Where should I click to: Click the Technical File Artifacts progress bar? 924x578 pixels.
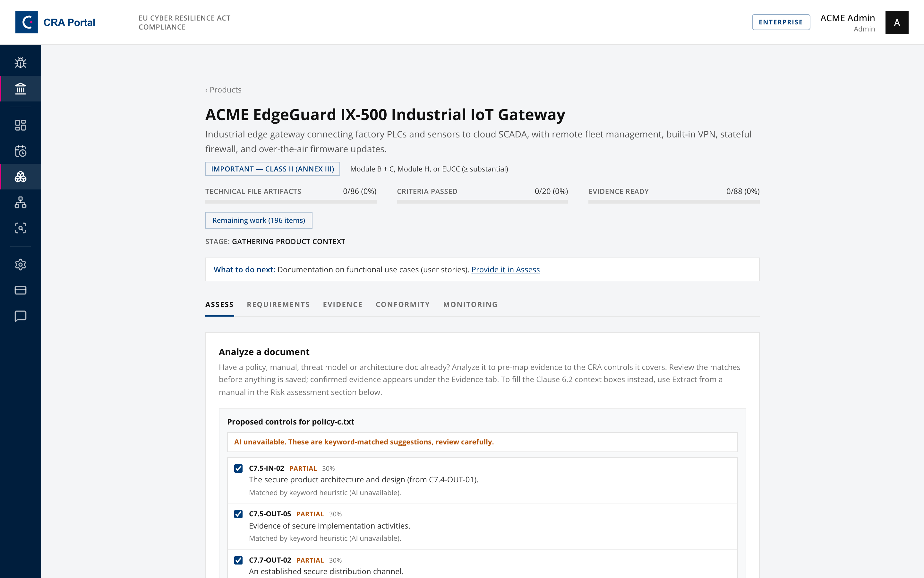(x=291, y=201)
